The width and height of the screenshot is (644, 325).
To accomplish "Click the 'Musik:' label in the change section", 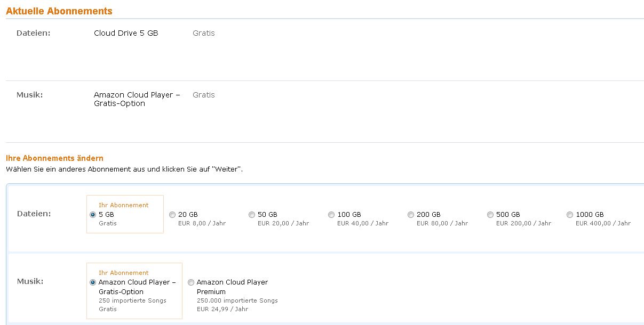I will 30,281.
